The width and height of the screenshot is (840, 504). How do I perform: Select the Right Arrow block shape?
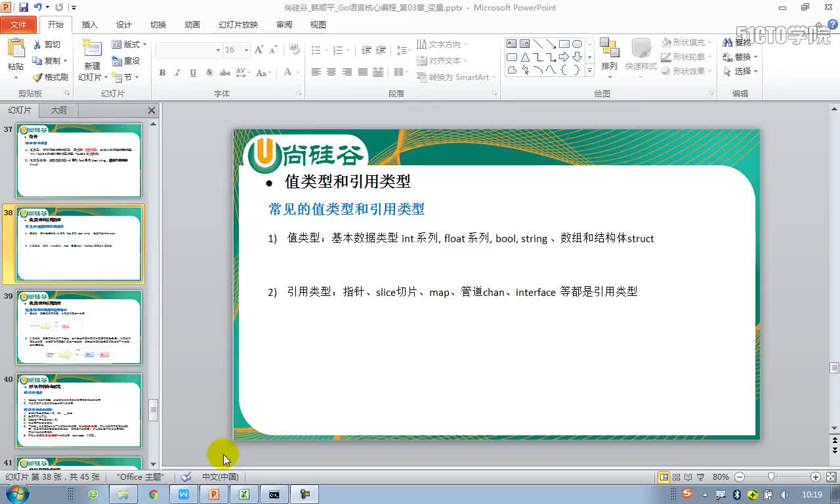click(x=564, y=57)
